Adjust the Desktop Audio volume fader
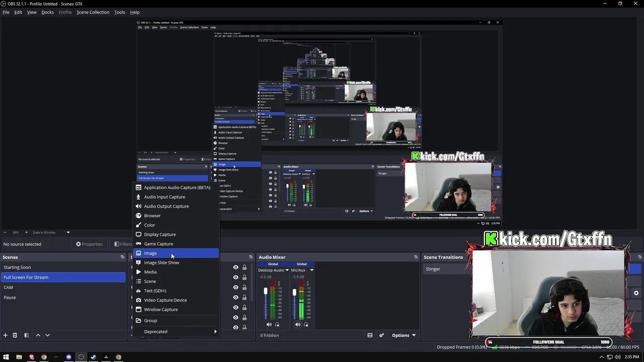644x362 pixels. (266, 292)
